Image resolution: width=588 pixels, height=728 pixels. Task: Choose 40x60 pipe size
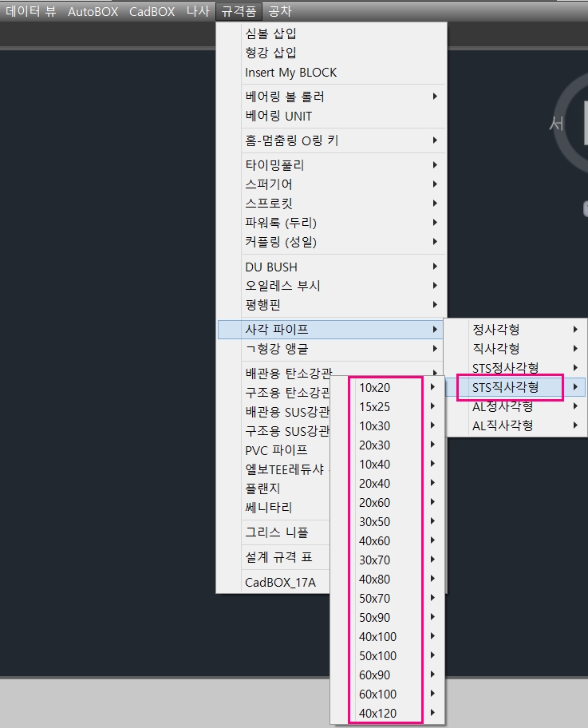[388, 540]
